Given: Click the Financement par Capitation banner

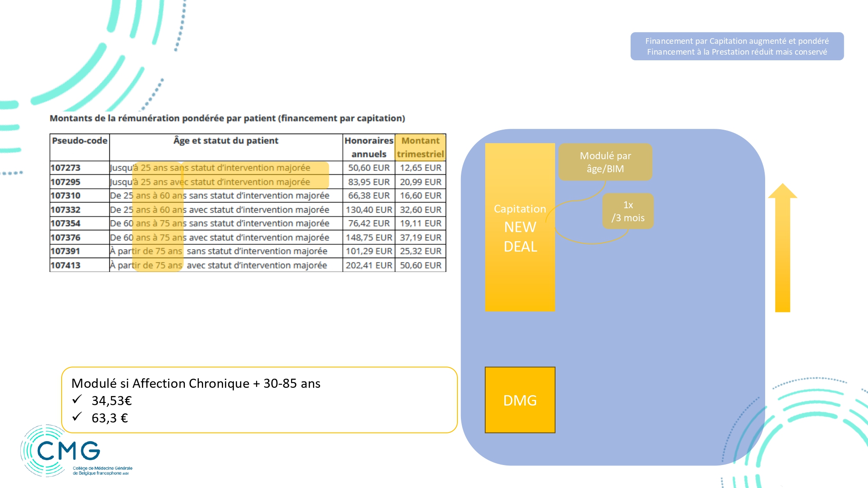Looking at the screenshot, I should (736, 46).
